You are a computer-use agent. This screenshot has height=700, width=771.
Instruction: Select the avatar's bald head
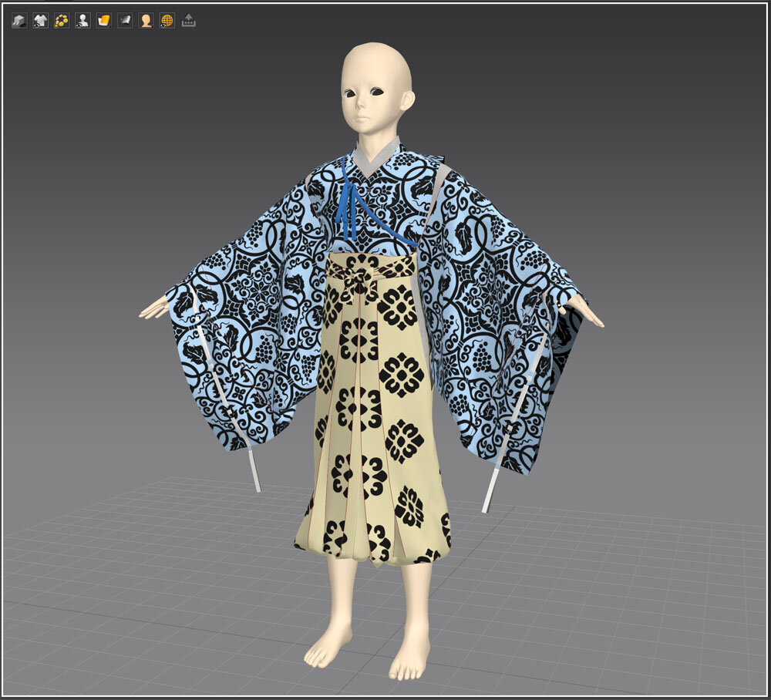pyautogui.click(x=376, y=69)
